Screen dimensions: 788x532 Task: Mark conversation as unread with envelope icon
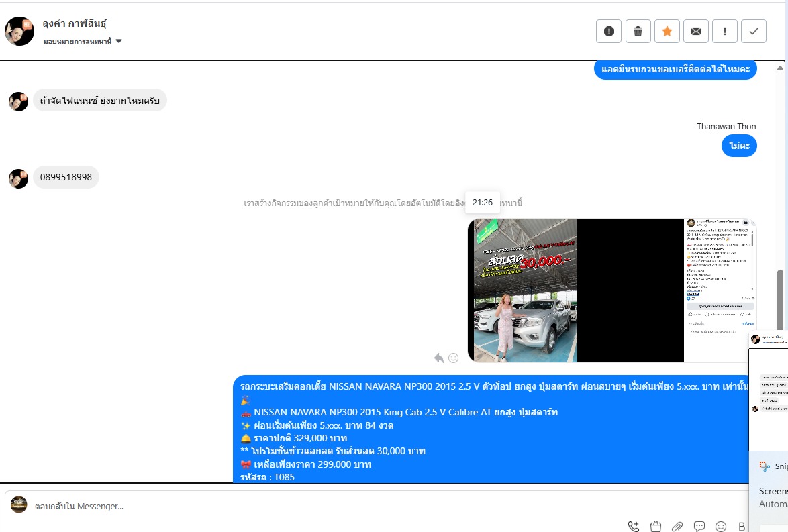(696, 31)
